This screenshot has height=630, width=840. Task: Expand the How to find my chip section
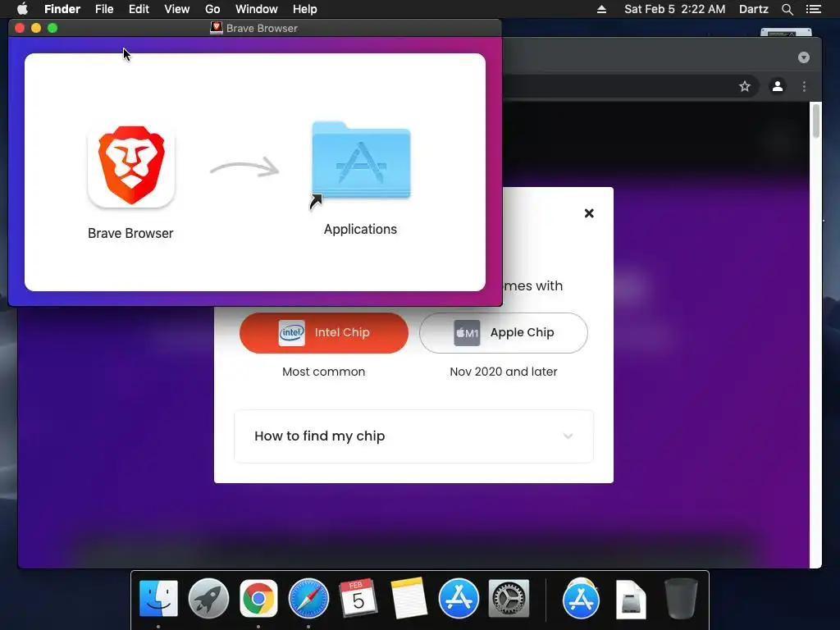(x=413, y=436)
